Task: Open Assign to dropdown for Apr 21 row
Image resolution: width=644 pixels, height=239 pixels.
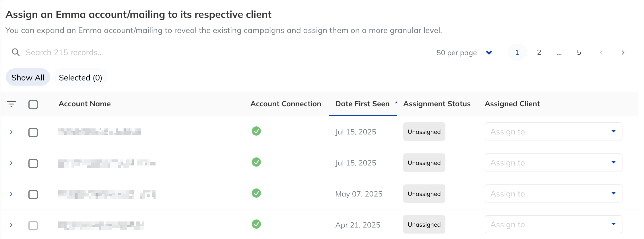Action: coord(553,224)
